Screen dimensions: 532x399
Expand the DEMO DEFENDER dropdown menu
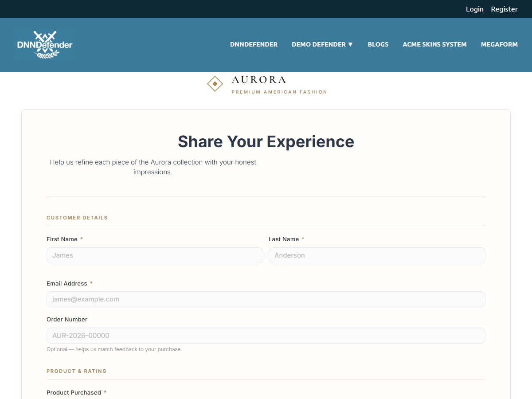322,44
